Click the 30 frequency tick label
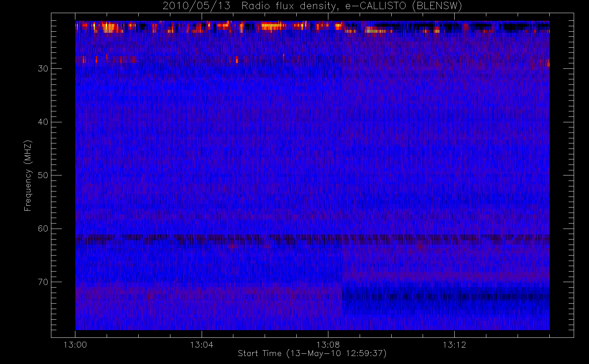 point(43,68)
